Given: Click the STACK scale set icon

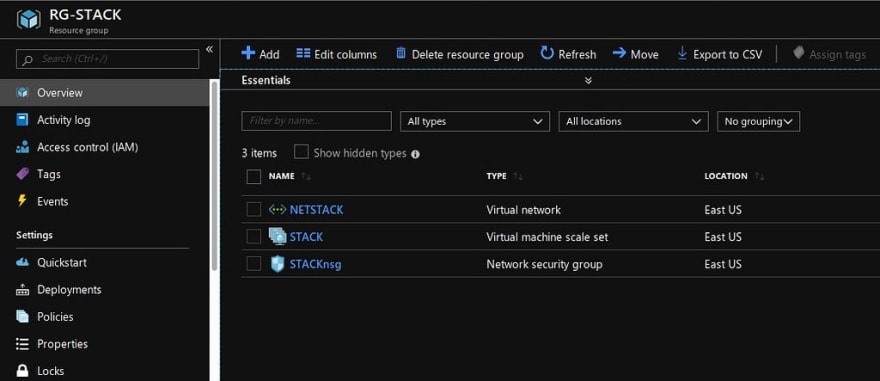Looking at the screenshot, I should tap(278, 236).
